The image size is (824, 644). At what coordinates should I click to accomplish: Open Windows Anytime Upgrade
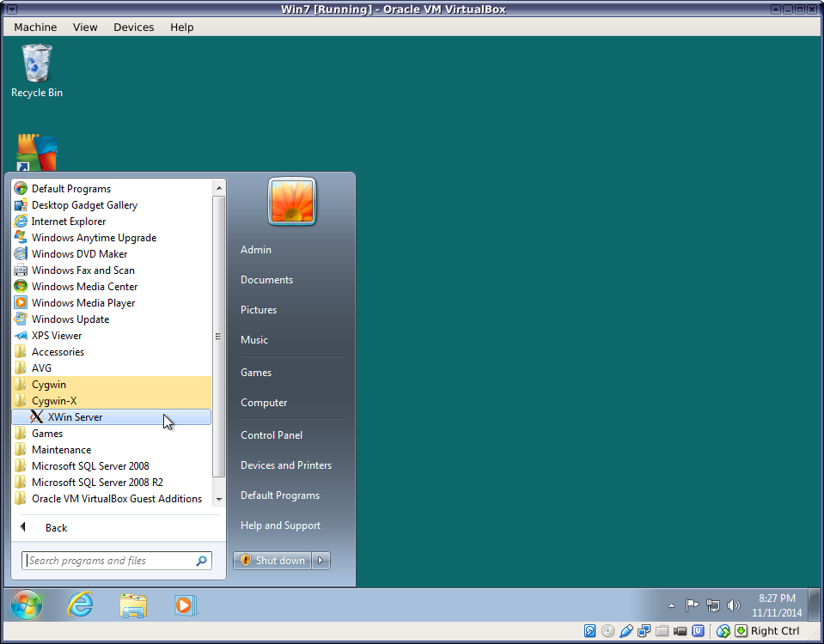pyautogui.click(x=112, y=238)
